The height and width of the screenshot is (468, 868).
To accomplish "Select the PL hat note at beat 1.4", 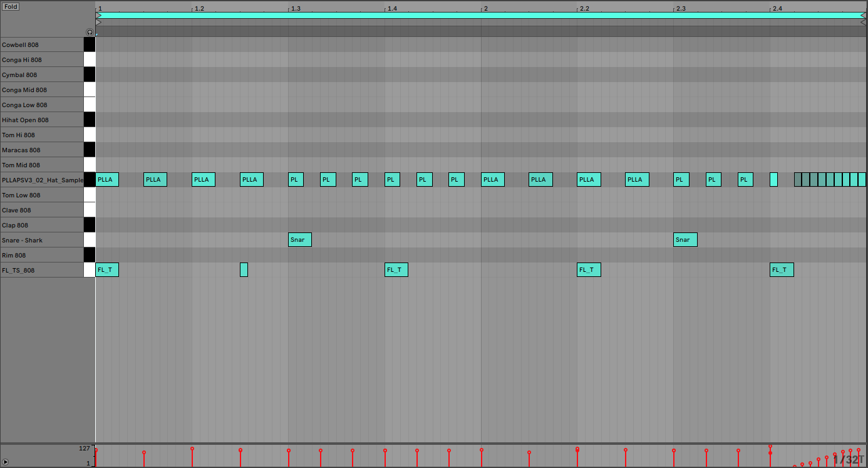I will [x=392, y=179].
